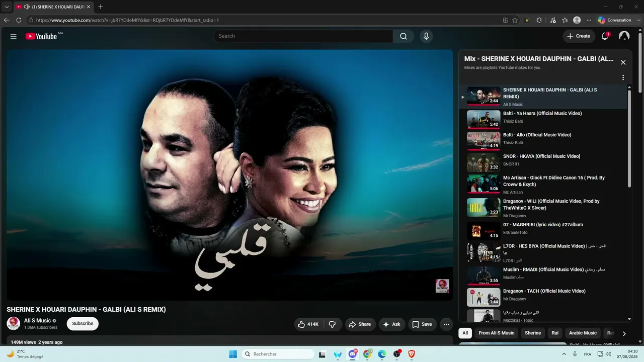Open more actions for the video
The height and width of the screenshot is (362, 644).
446,324
